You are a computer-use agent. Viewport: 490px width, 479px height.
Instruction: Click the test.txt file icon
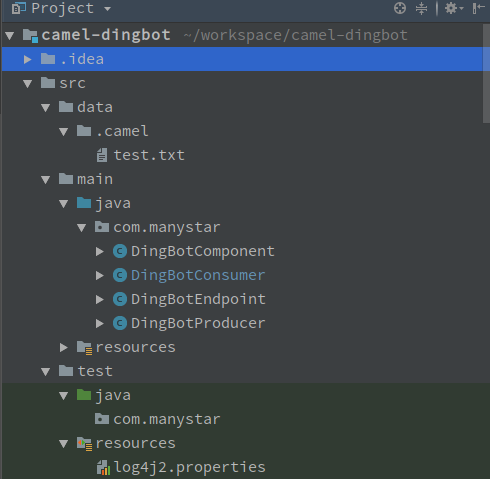point(102,155)
